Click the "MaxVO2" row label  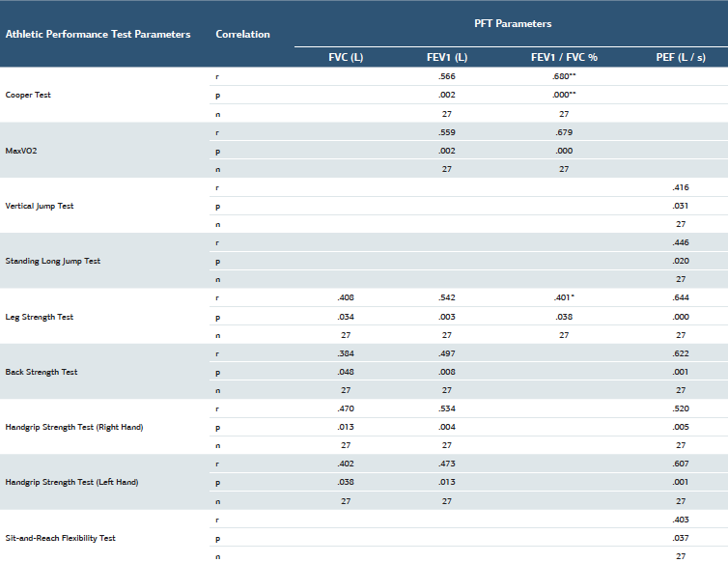pos(21,151)
